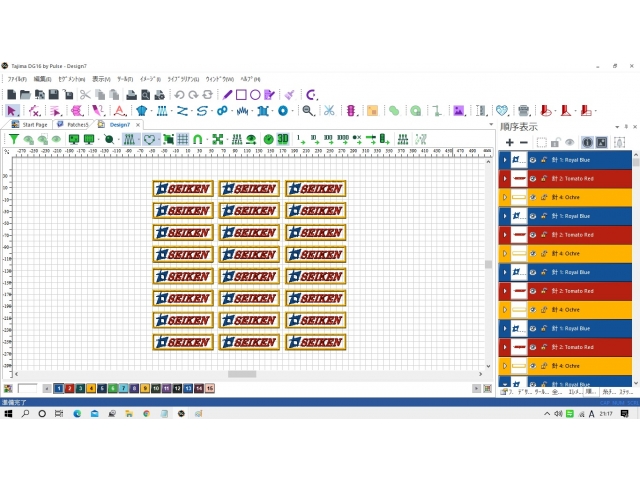Image resolution: width=640 pixels, height=480 pixels.
Task: Click the Print icon
Action: [131, 95]
